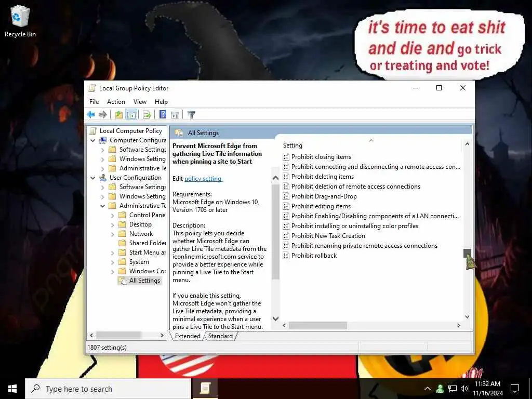Screen dimensions: 532x399
Task: Click tree pane horizontal scrollbar thumb
Action: [118, 335]
